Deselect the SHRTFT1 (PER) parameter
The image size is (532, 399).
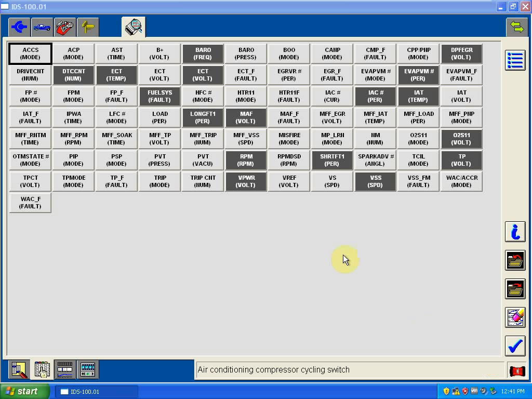332,160
